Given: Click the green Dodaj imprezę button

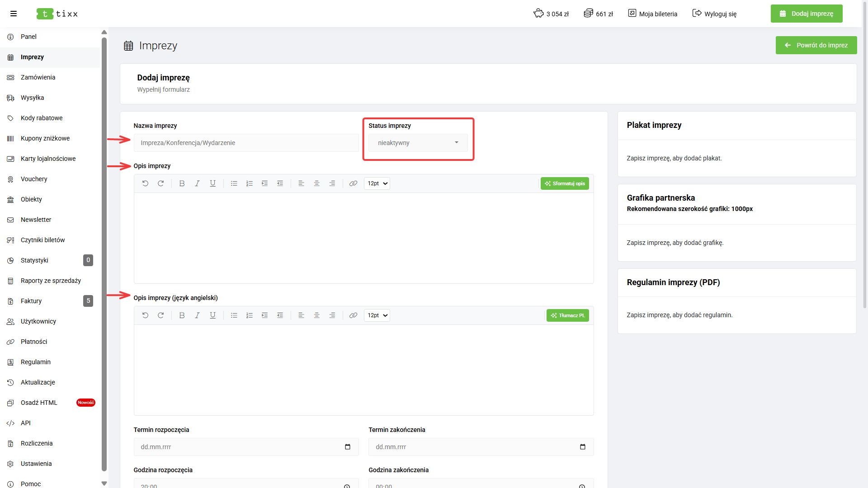Looking at the screenshot, I should [807, 14].
